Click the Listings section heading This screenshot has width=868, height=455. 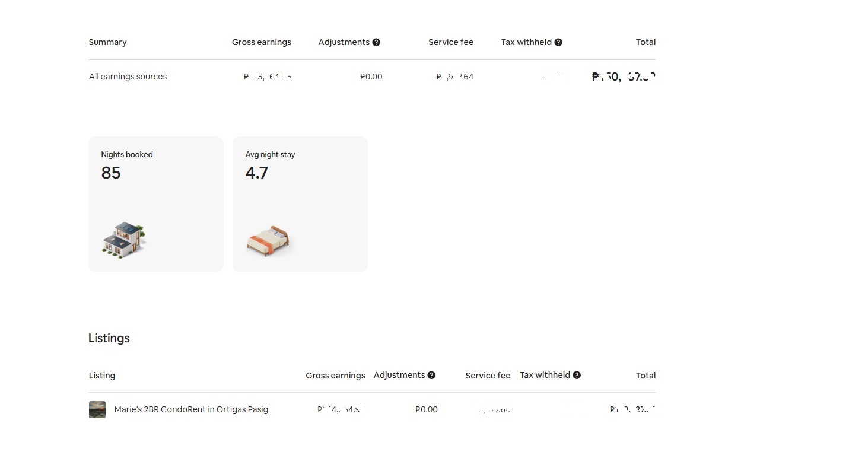(x=109, y=338)
